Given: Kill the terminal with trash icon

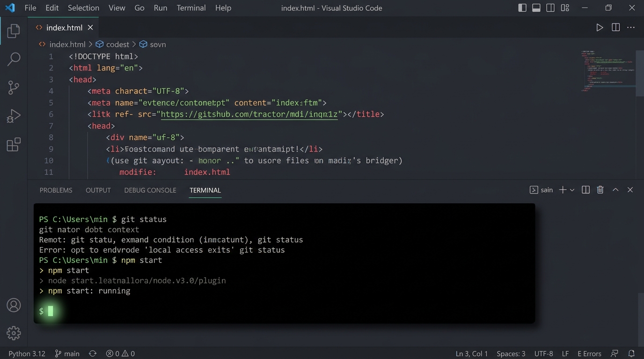Looking at the screenshot, I should point(600,190).
